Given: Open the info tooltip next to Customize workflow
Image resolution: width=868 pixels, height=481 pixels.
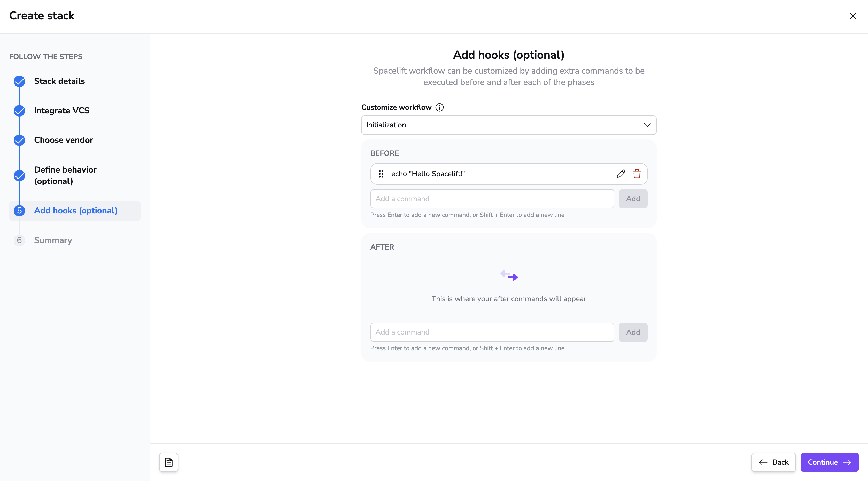Looking at the screenshot, I should click(x=439, y=107).
